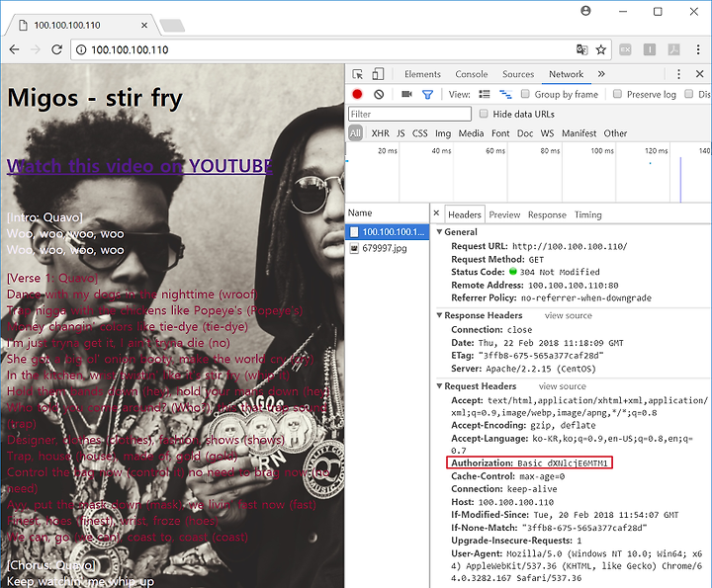Filter requests by Doc
The width and height of the screenshot is (712, 588).
click(x=525, y=133)
